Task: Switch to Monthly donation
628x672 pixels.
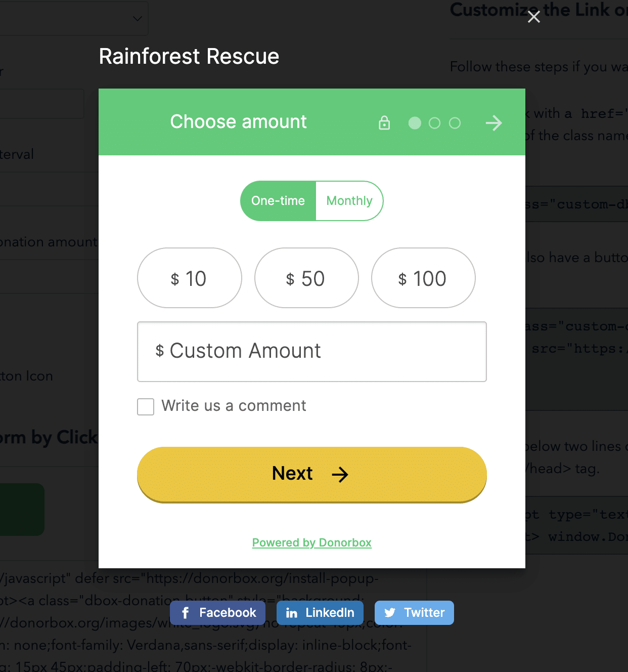Action: click(349, 201)
